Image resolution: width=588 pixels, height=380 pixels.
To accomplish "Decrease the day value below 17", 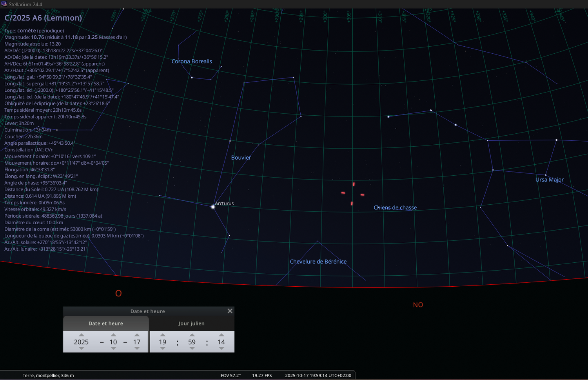I will pos(137,348).
